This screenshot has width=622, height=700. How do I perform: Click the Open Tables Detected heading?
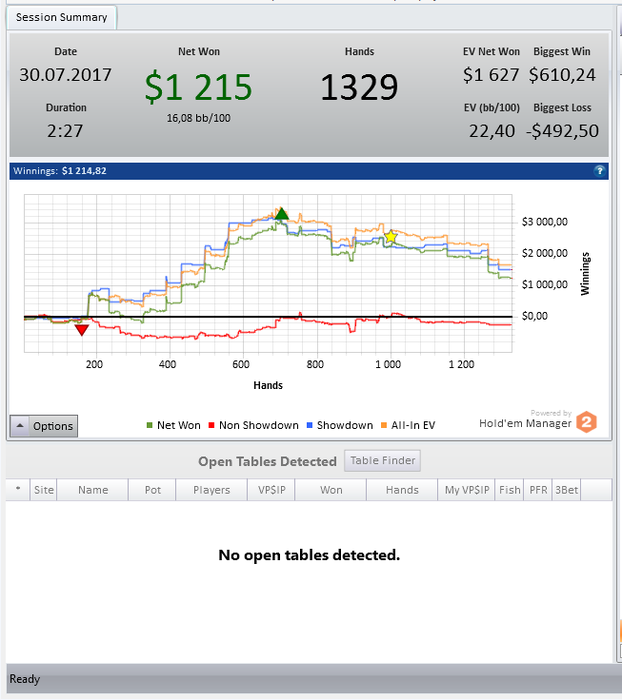tap(267, 461)
